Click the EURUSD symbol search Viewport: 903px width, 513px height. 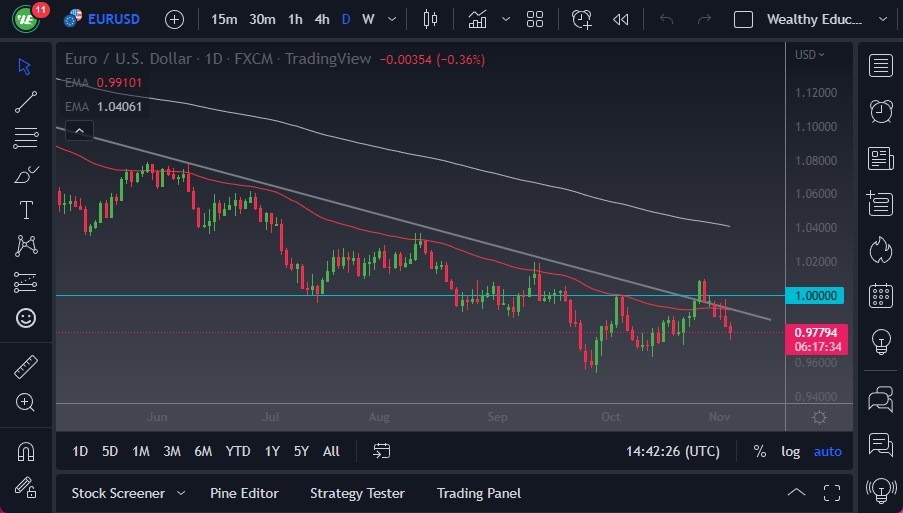pos(106,19)
